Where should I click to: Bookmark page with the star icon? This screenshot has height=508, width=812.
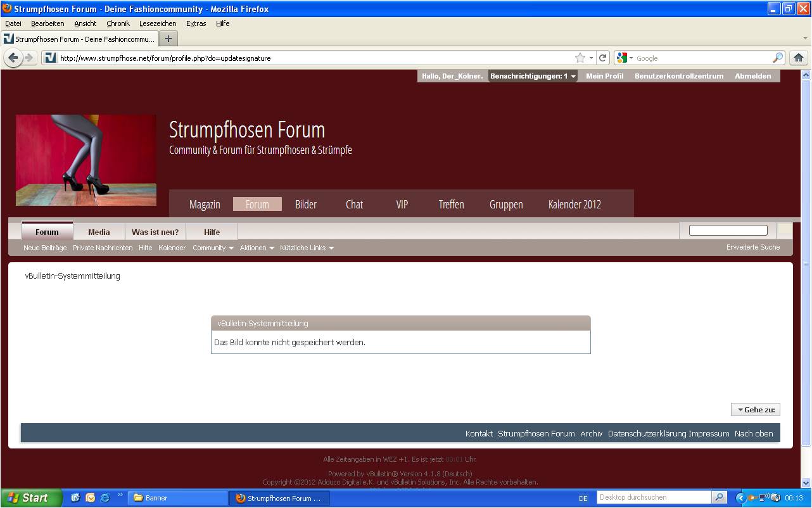point(580,58)
